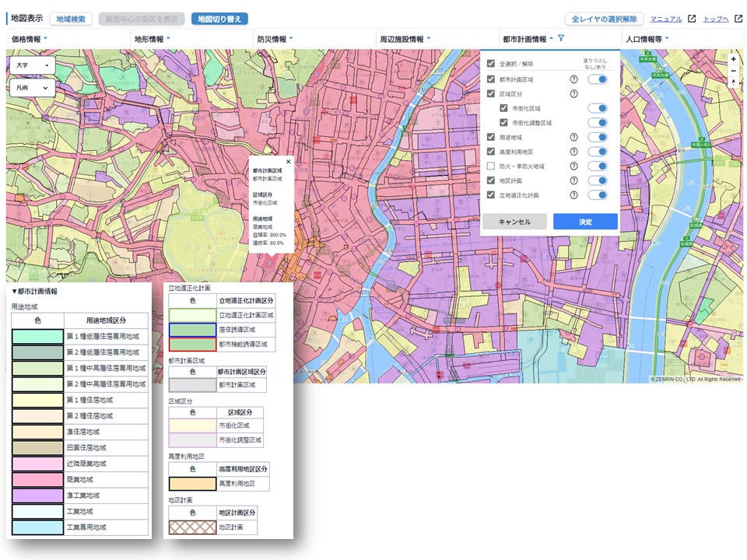Click the filter funnel icon beside 都市計画情報

tap(561, 38)
